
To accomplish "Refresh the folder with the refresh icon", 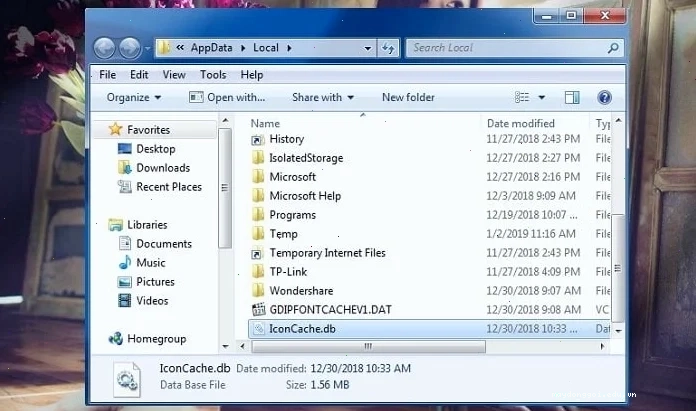I will tap(388, 48).
